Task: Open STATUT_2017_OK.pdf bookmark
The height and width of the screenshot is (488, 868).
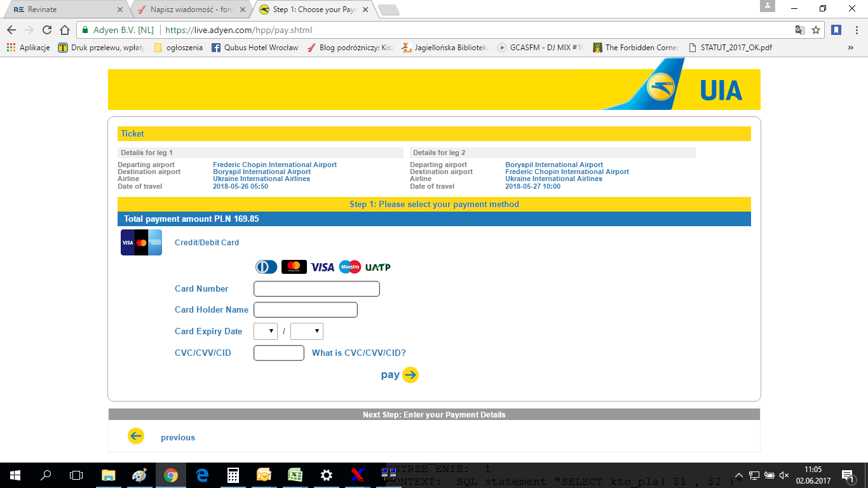Action: point(730,47)
